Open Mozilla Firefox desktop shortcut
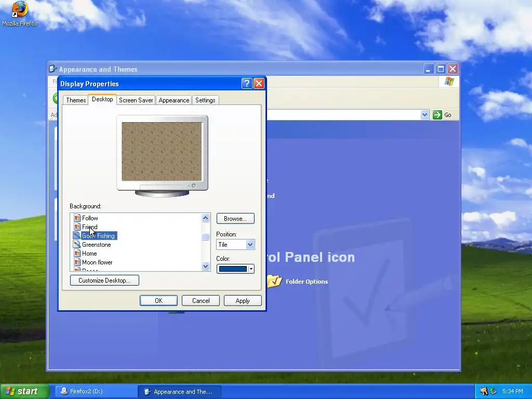The width and height of the screenshot is (532, 399). coord(20,14)
